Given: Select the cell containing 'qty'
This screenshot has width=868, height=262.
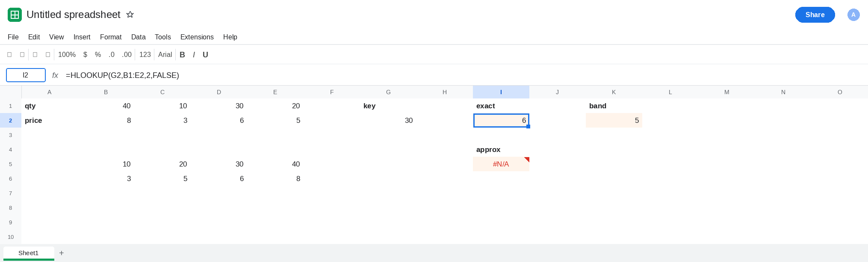Looking at the screenshot, I should pos(50,106).
